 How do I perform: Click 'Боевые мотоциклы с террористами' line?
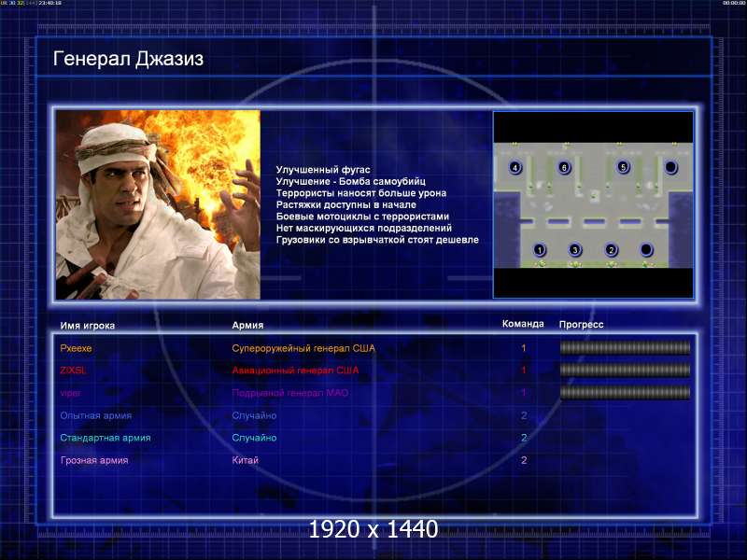362,217
